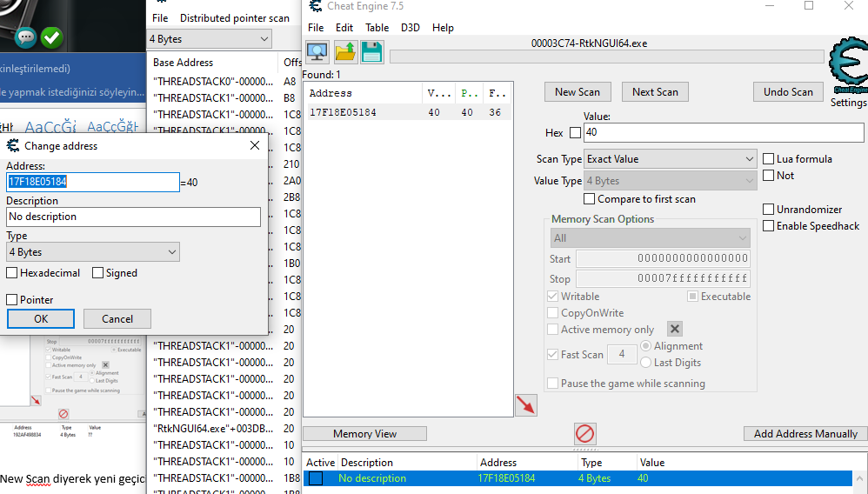The image size is (868, 494).
Task: Confirm with OK in Change address dialog
Action: (x=41, y=319)
